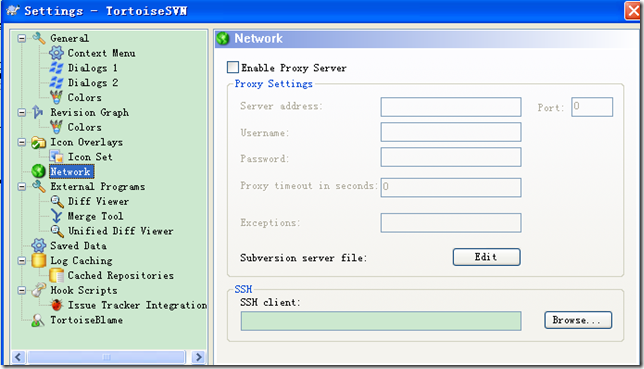Open the Icon Set settings page
This screenshot has width=644, height=369.
(x=90, y=157)
